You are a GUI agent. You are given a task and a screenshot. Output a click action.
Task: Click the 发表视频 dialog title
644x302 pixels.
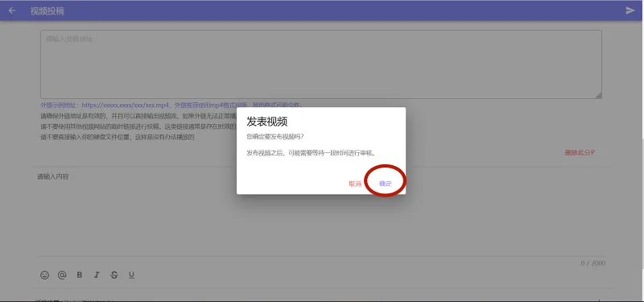(x=266, y=122)
